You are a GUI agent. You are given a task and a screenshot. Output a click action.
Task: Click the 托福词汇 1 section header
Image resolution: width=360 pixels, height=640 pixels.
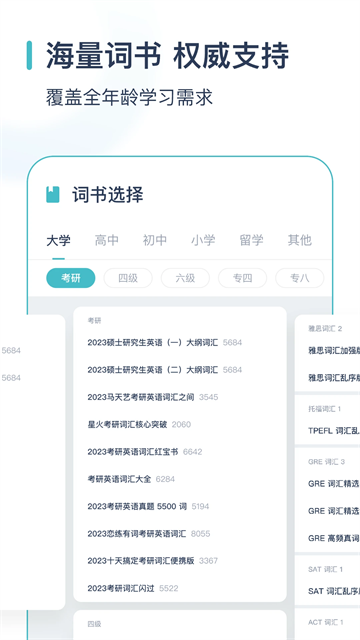tap(324, 409)
